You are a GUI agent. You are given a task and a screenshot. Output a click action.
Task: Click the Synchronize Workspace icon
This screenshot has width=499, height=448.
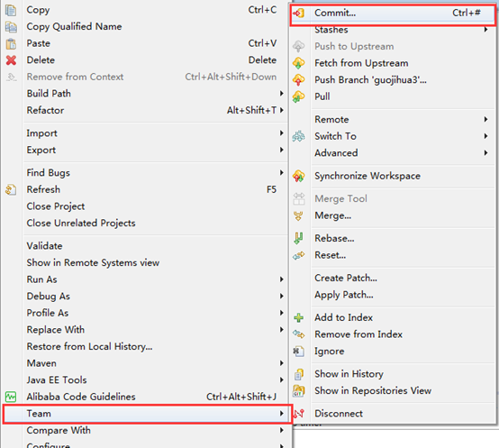click(298, 176)
